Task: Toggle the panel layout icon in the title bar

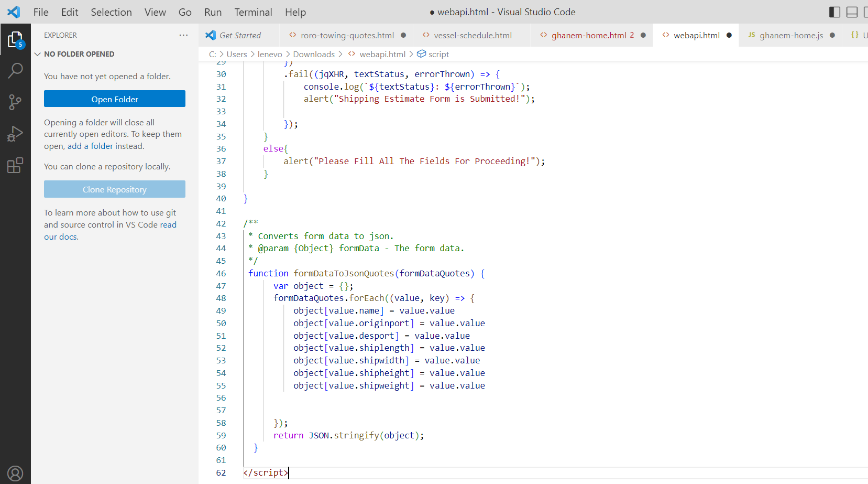Action: tap(851, 12)
